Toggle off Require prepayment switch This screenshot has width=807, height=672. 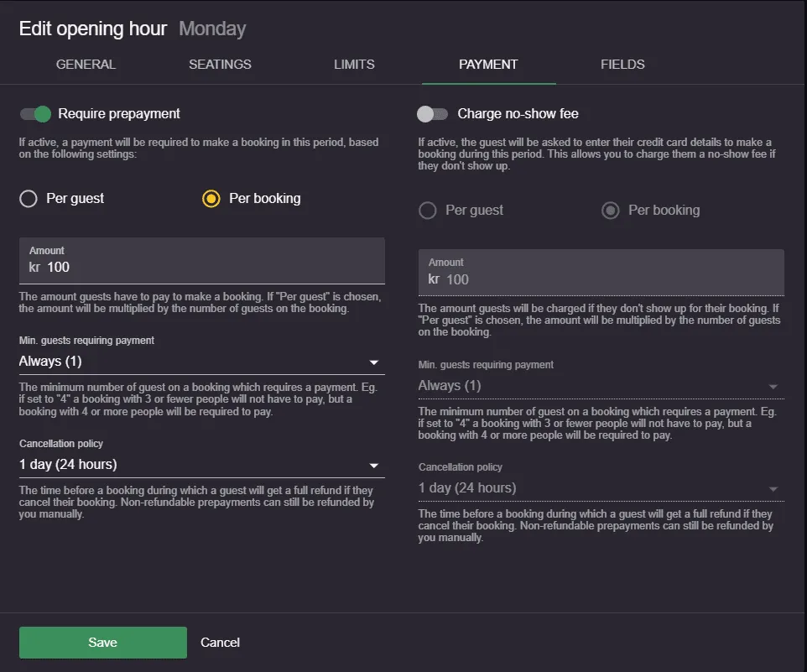[x=35, y=114]
